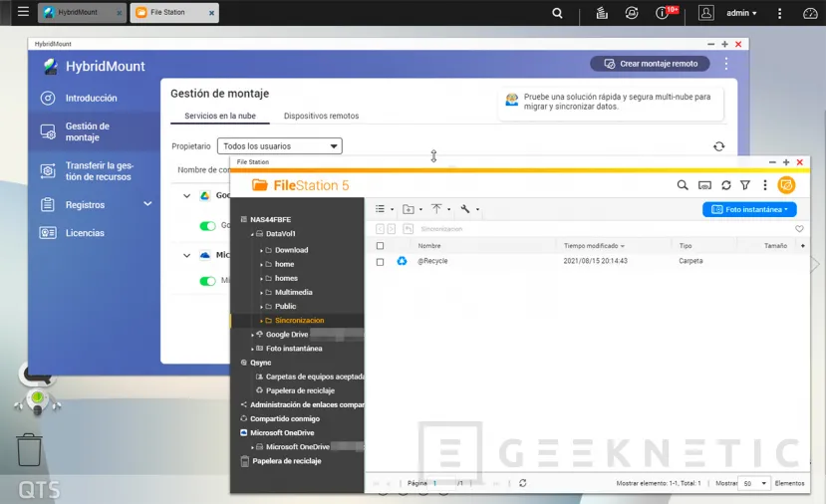
Task: Toggle the Microsoft OneDrive mount switch
Action: click(207, 281)
